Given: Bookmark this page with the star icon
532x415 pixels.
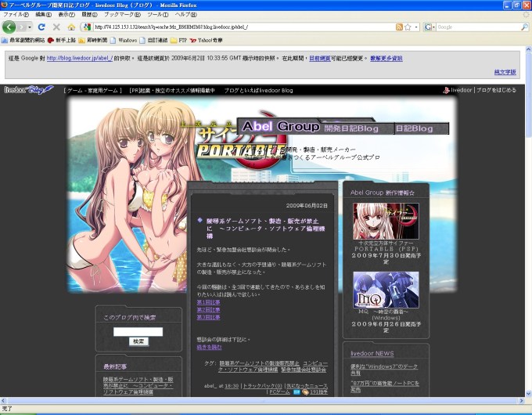Looking at the screenshot, I should pyautogui.click(x=408, y=27).
